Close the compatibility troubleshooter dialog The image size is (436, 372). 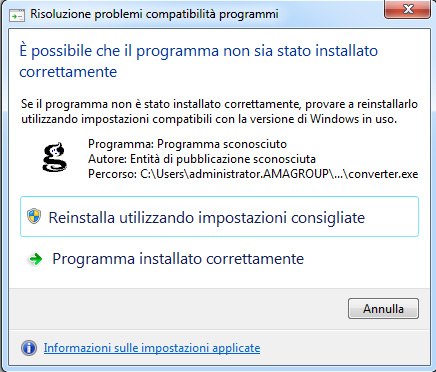408,9
